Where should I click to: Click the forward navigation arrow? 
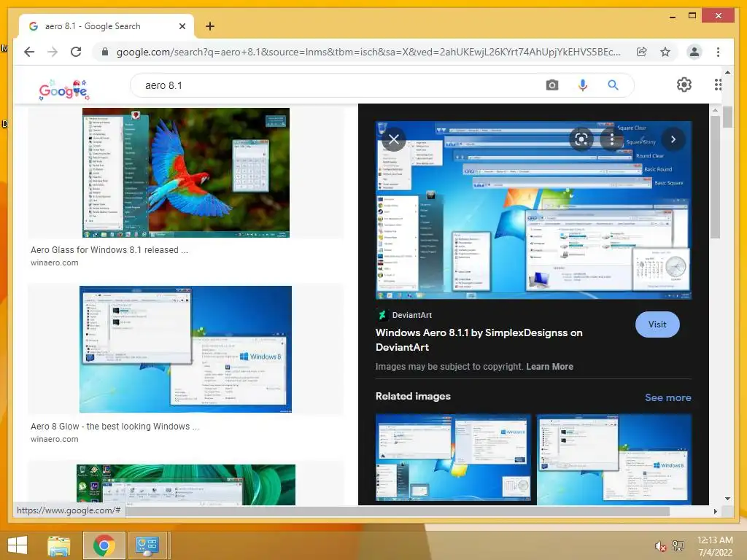pyautogui.click(x=53, y=52)
